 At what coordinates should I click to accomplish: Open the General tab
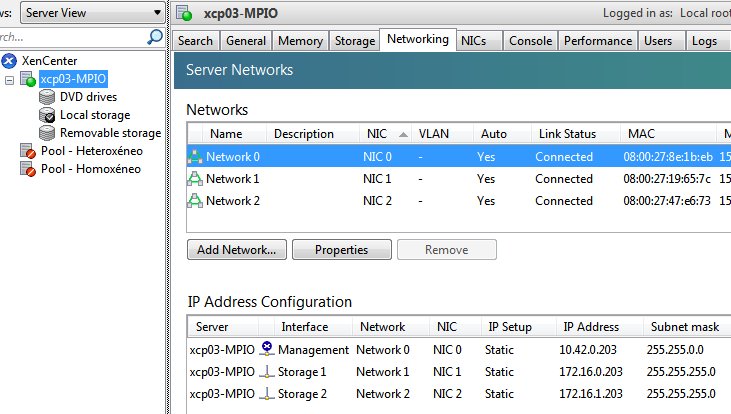point(246,41)
